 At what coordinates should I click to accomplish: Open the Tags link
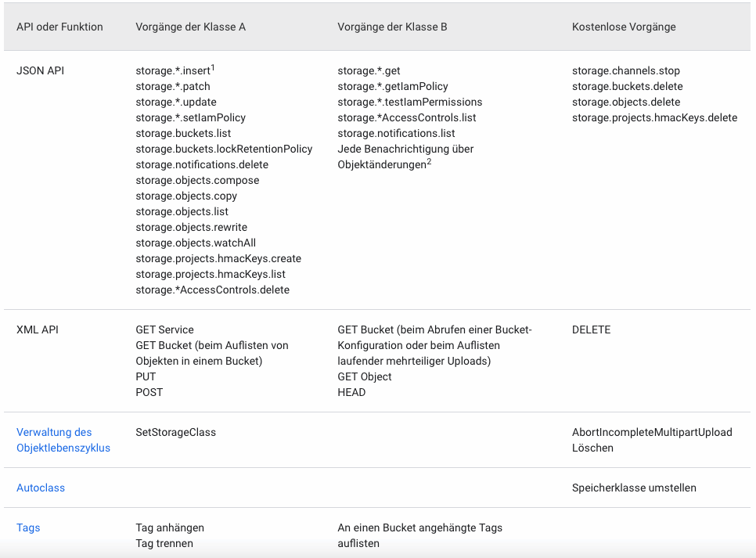[28, 527]
